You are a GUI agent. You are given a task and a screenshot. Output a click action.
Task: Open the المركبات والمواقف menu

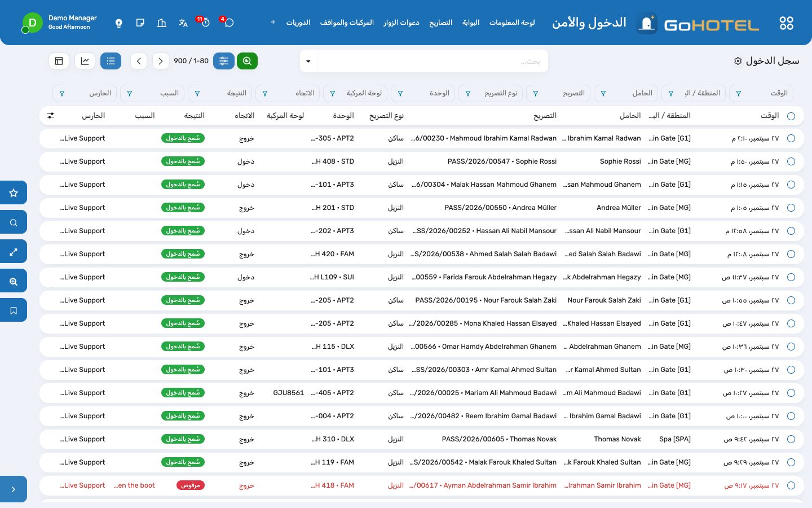tap(347, 23)
